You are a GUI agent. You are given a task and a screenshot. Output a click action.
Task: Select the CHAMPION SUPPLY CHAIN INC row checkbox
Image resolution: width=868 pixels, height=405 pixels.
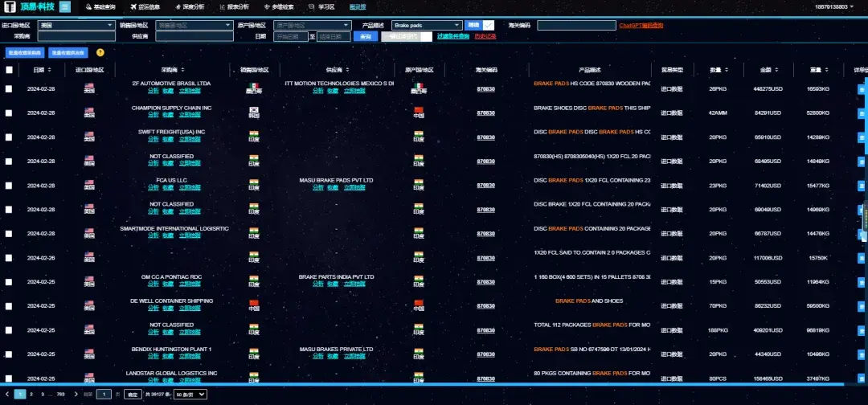tap(9, 112)
